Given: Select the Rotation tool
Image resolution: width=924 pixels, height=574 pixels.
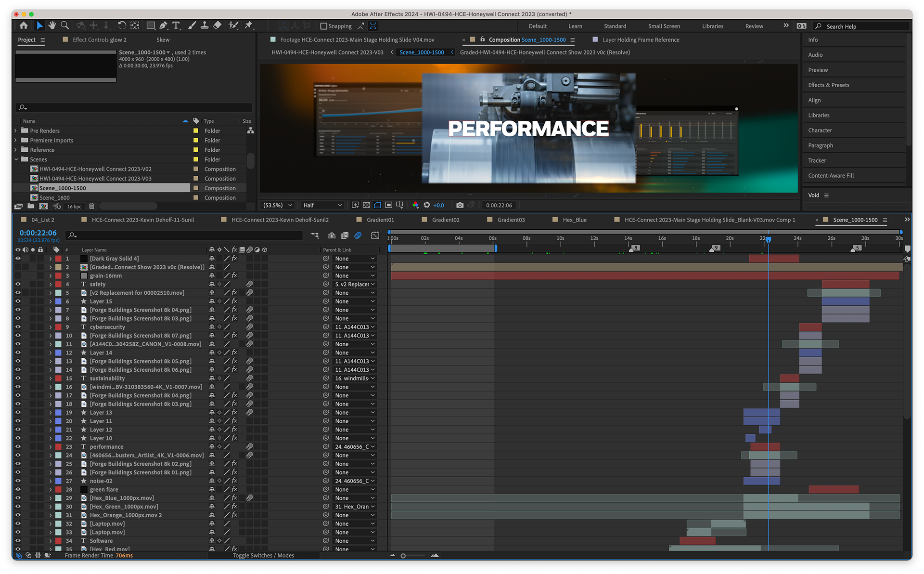Looking at the screenshot, I should click(122, 26).
